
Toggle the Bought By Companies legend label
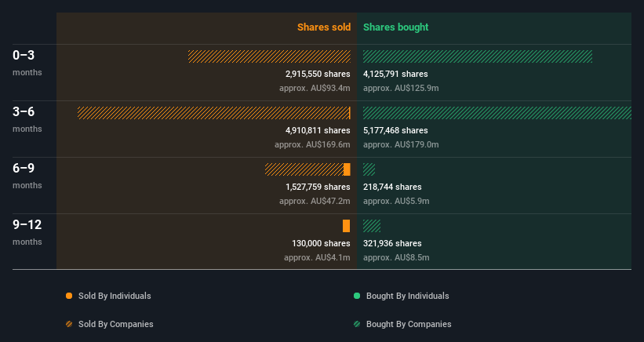pyautogui.click(x=409, y=324)
